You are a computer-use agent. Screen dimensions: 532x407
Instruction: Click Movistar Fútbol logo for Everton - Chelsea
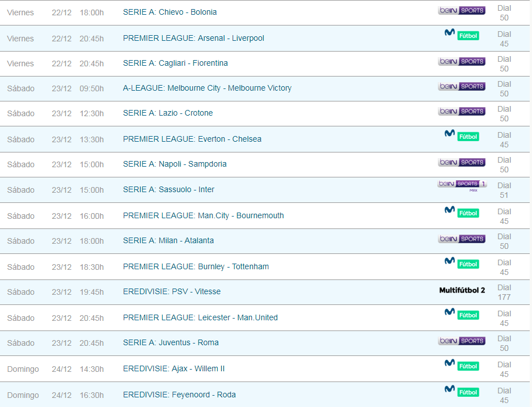pos(462,135)
